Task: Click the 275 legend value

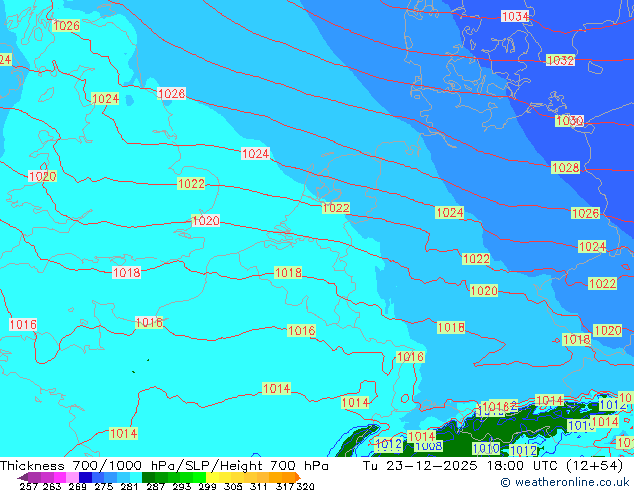Action: click(104, 486)
